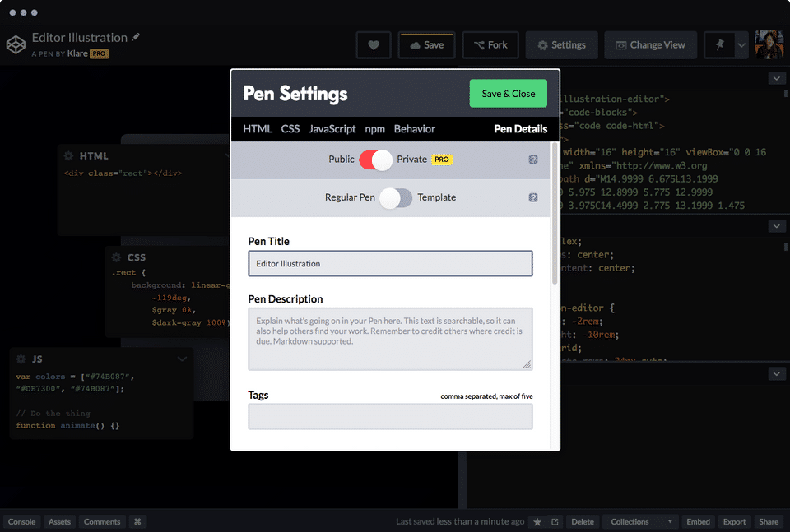Open the Collections dropdown in the footer

(x=640, y=521)
